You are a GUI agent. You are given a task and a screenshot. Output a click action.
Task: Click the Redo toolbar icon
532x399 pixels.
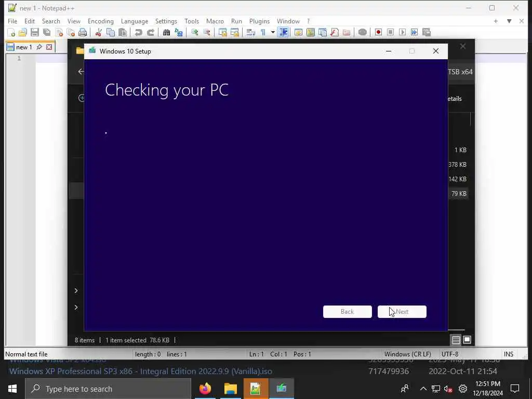(x=150, y=33)
